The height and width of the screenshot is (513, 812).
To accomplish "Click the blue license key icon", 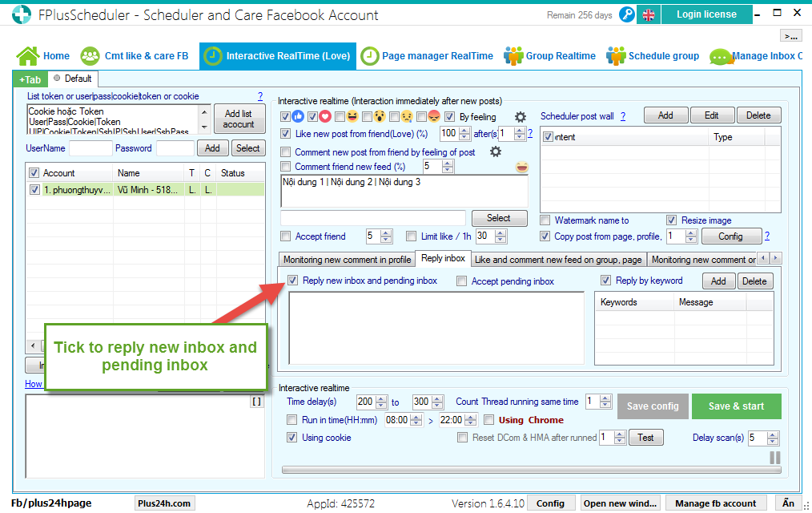I will pos(626,14).
